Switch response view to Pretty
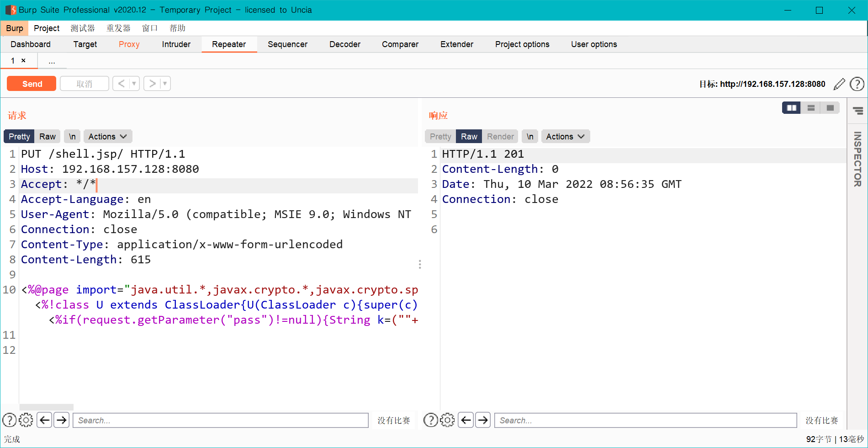The width and height of the screenshot is (868, 448). [440, 137]
